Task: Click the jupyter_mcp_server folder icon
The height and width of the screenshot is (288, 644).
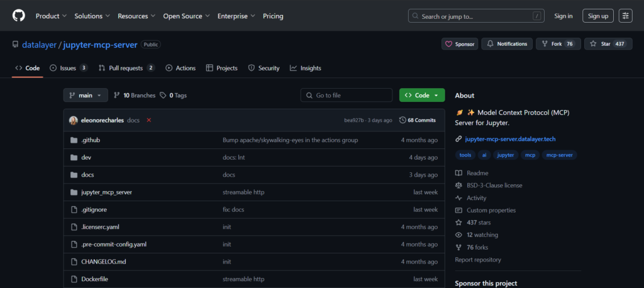Action: pyautogui.click(x=74, y=192)
